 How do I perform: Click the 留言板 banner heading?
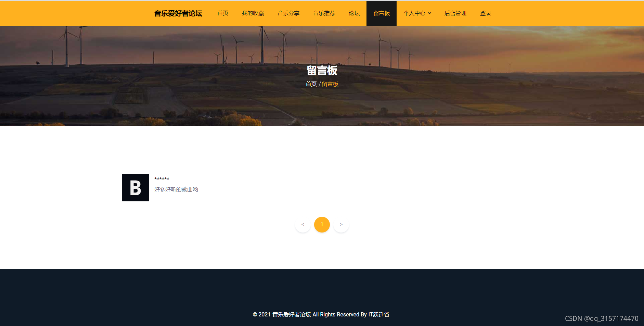pyautogui.click(x=322, y=71)
